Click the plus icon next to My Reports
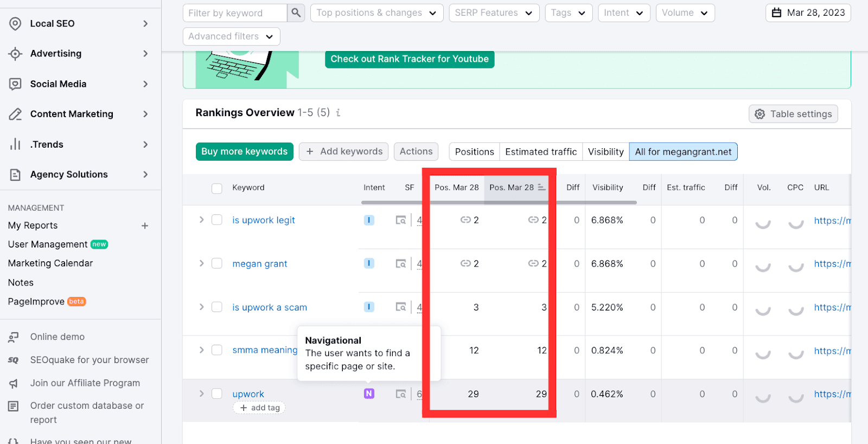Viewport: 868px width, 444px height. click(145, 226)
